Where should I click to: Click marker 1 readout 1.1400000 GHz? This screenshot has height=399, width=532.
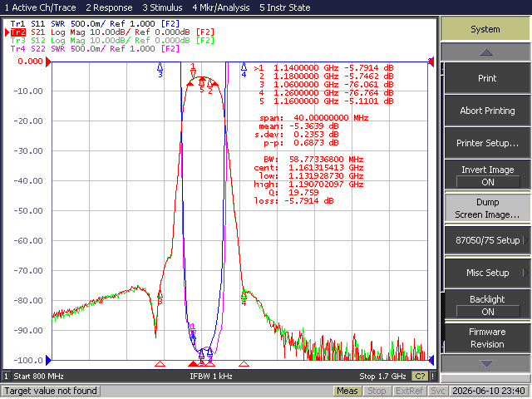point(323,68)
